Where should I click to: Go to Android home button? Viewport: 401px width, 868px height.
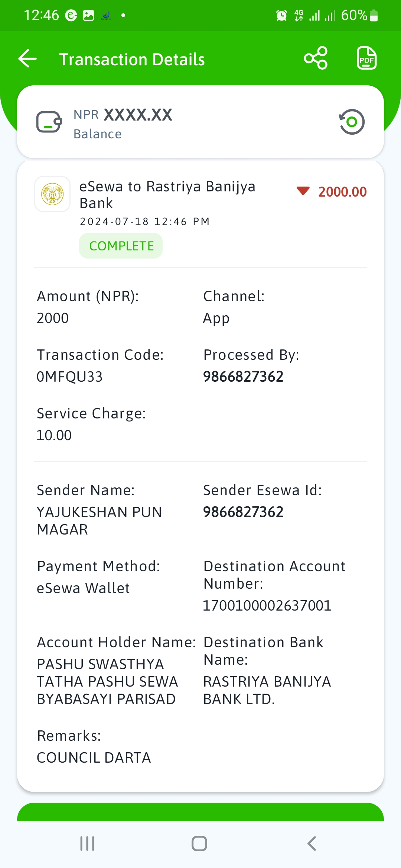(x=199, y=844)
